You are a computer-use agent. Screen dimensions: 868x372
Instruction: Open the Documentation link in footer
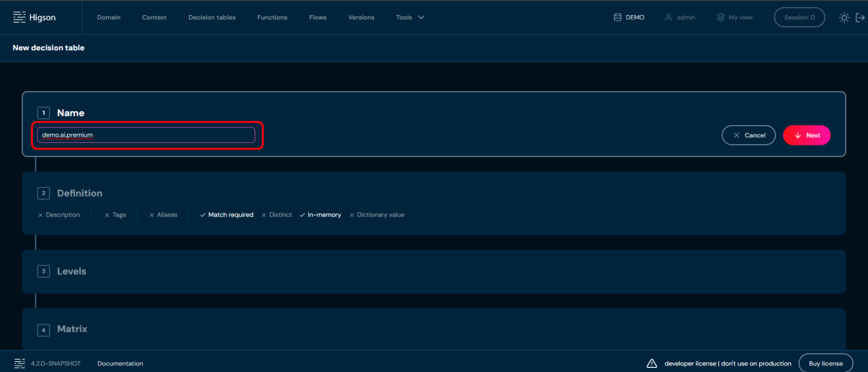coord(120,364)
